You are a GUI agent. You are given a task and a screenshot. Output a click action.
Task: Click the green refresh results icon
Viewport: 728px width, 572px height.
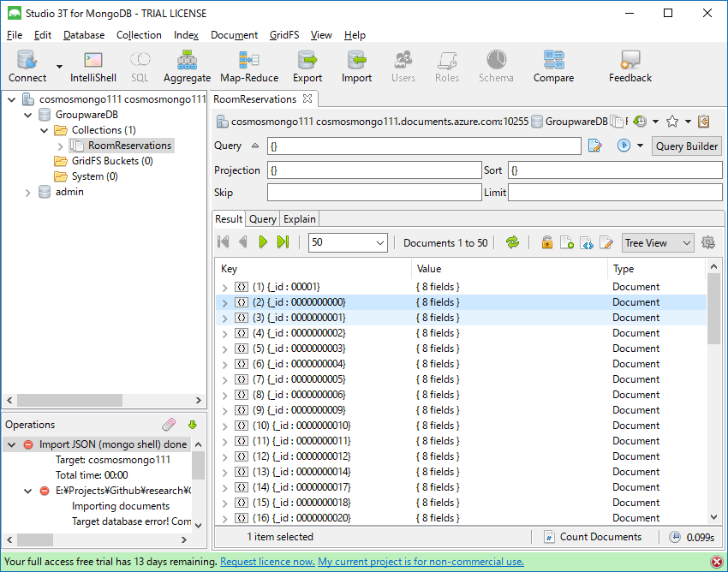(512, 241)
